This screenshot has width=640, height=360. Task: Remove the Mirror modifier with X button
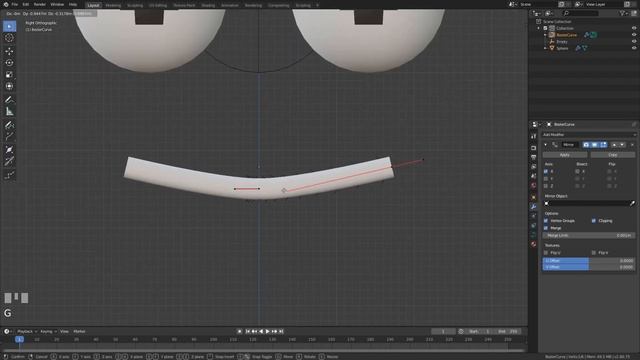tap(632, 144)
